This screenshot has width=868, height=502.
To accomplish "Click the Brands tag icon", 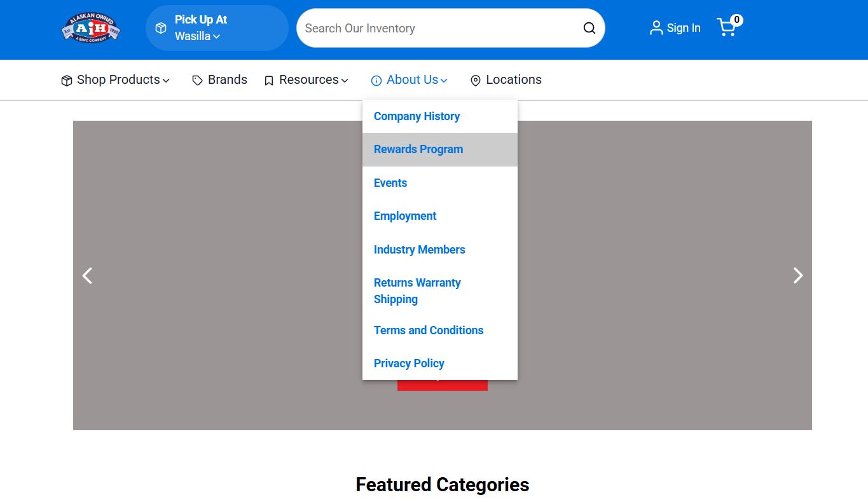I will coord(198,81).
